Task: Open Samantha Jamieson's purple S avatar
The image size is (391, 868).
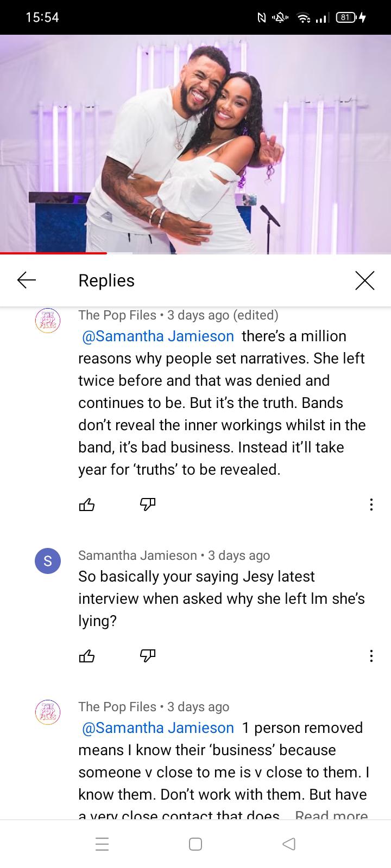Action: pos(48,561)
